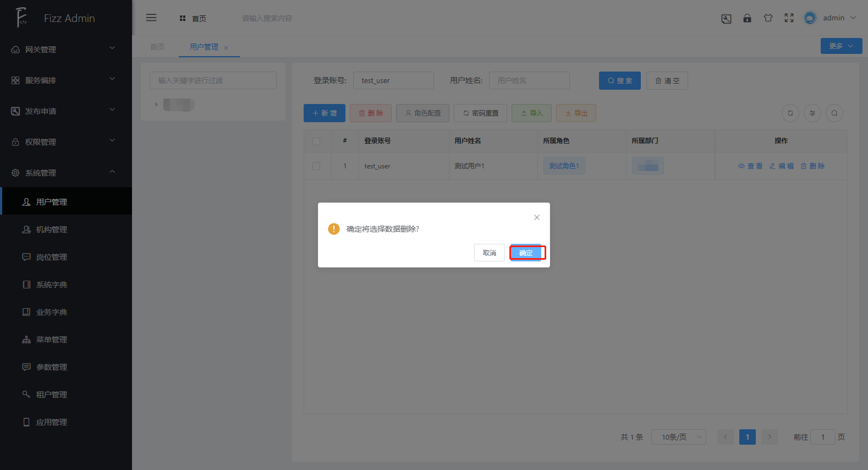
Task: Open 业务字典 in sidebar
Action: (66, 312)
